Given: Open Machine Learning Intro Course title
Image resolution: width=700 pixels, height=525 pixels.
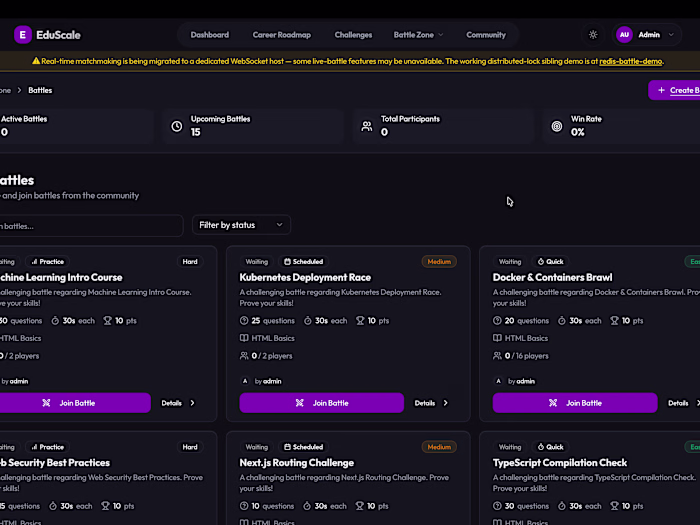Looking at the screenshot, I should coord(61,277).
